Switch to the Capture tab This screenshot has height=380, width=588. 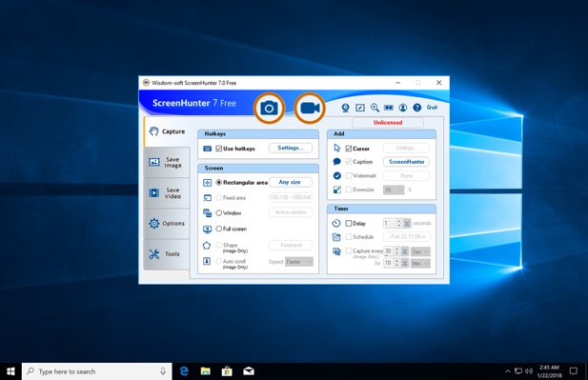(x=167, y=131)
